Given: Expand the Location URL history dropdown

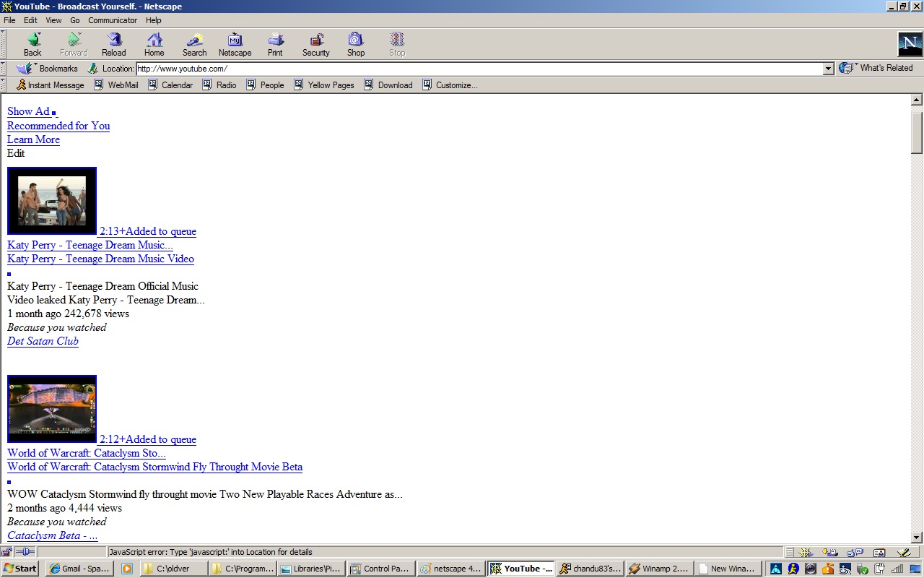Looking at the screenshot, I should (x=829, y=69).
